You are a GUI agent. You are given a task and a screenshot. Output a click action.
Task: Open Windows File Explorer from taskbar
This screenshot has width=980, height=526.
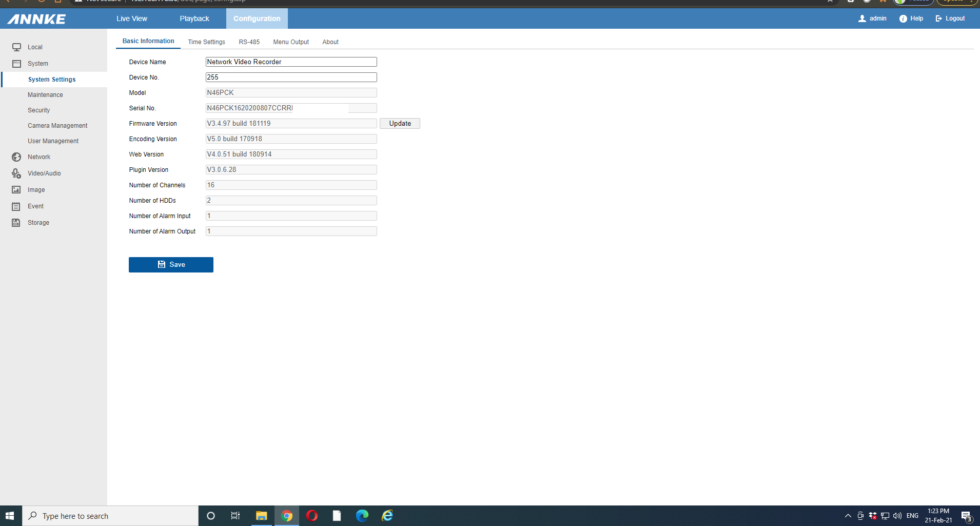261,516
